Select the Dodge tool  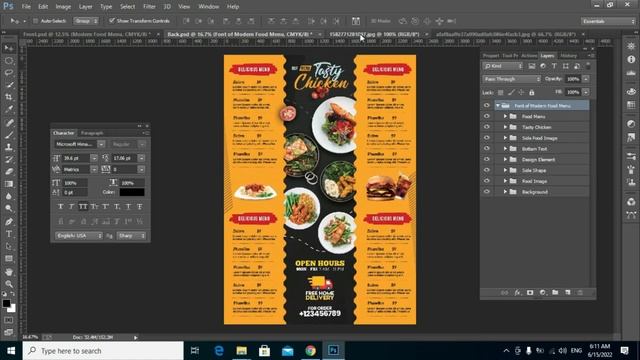coord(9,208)
